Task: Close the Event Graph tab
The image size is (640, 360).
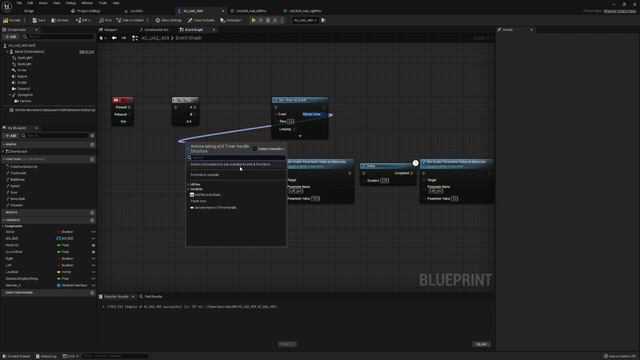Action: point(213,30)
